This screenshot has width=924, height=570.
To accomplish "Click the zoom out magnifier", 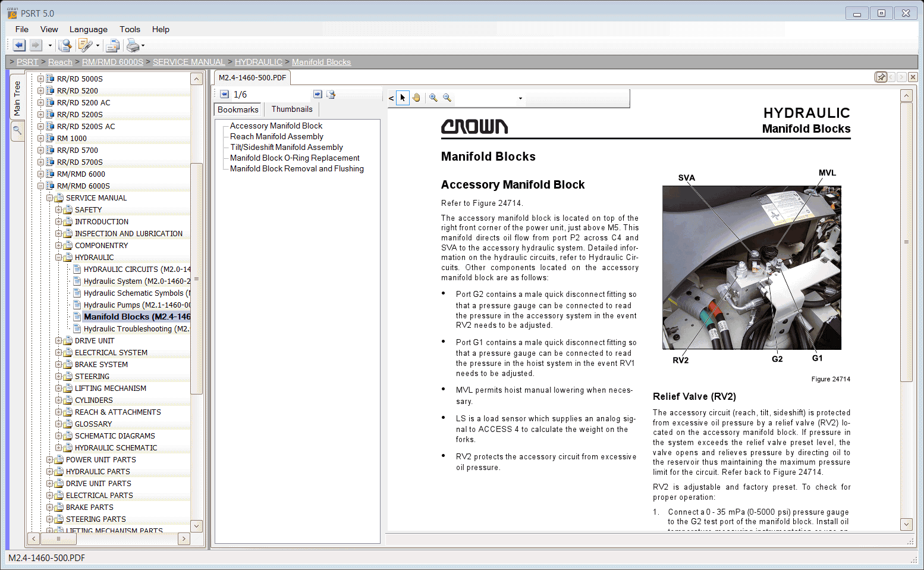I will tap(447, 98).
